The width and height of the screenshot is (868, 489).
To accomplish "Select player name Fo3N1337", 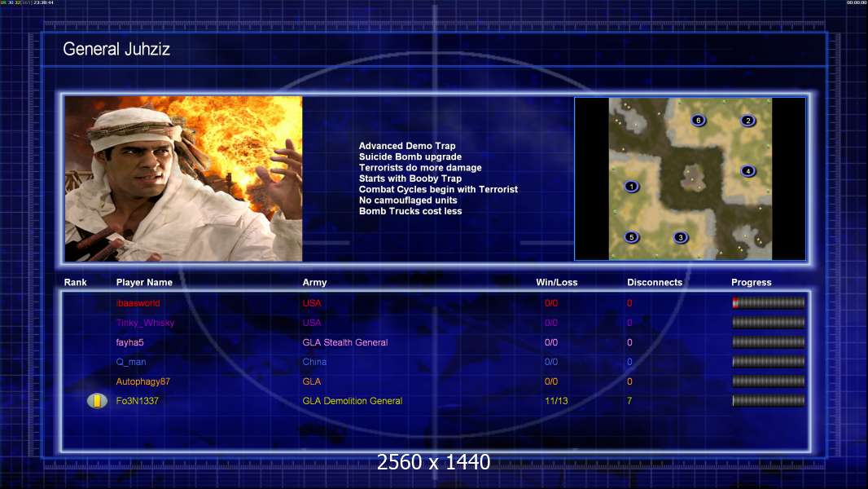I will pyautogui.click(x=138, y=401).
